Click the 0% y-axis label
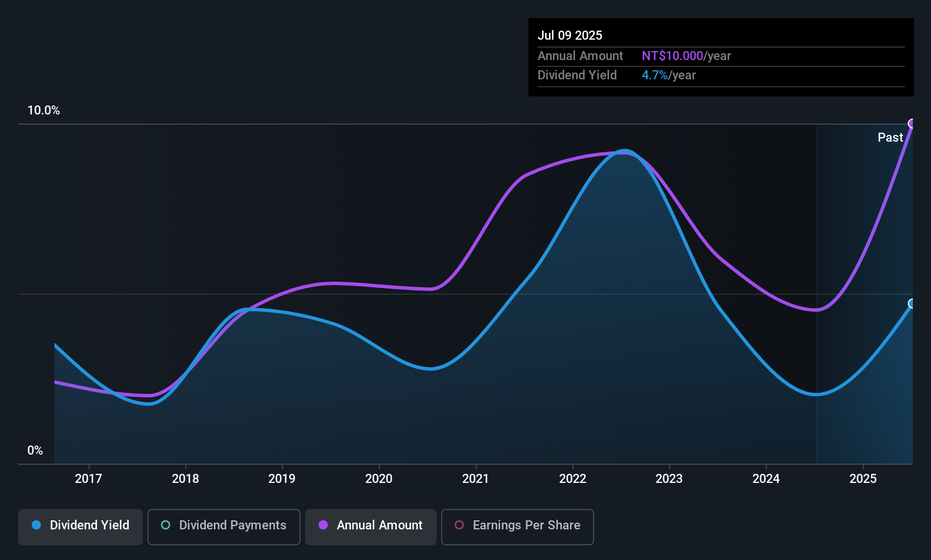 (35, 451)
